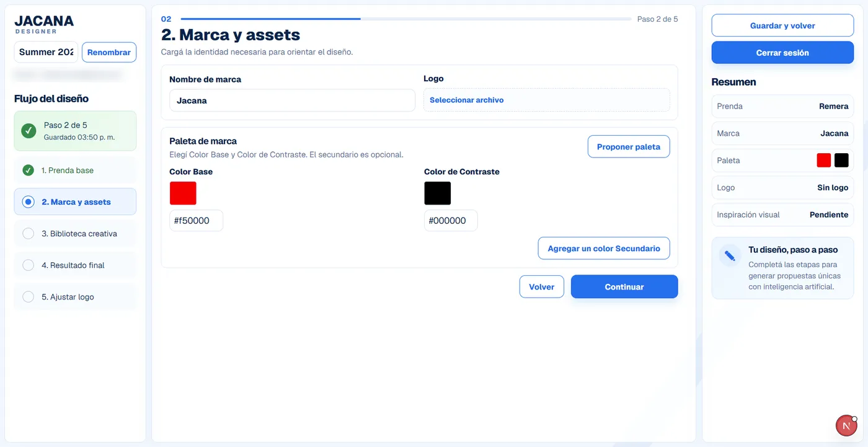Click the Inspiración visual Pendiente row
Screen dimensions: 868x447
coord(782,215)
